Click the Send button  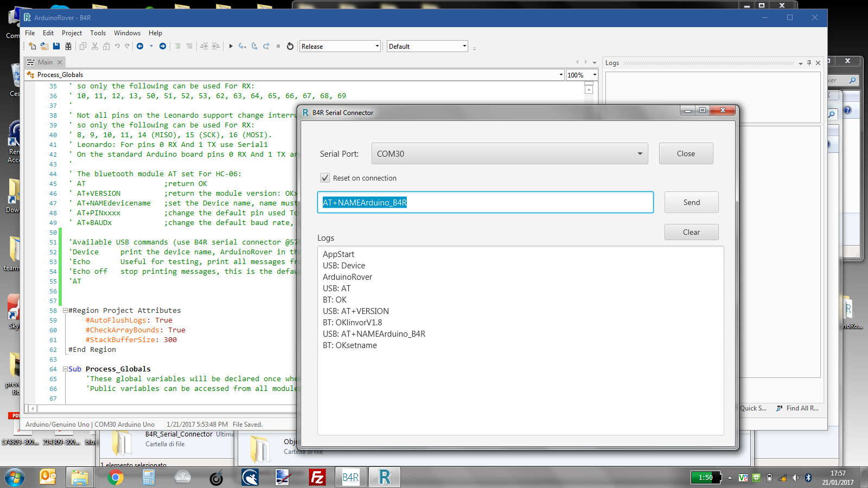click(x=691, y=202)
